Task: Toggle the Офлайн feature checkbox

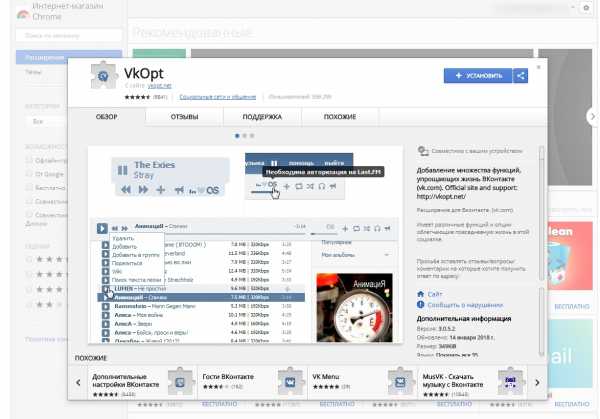Action: tap(29, 160)
